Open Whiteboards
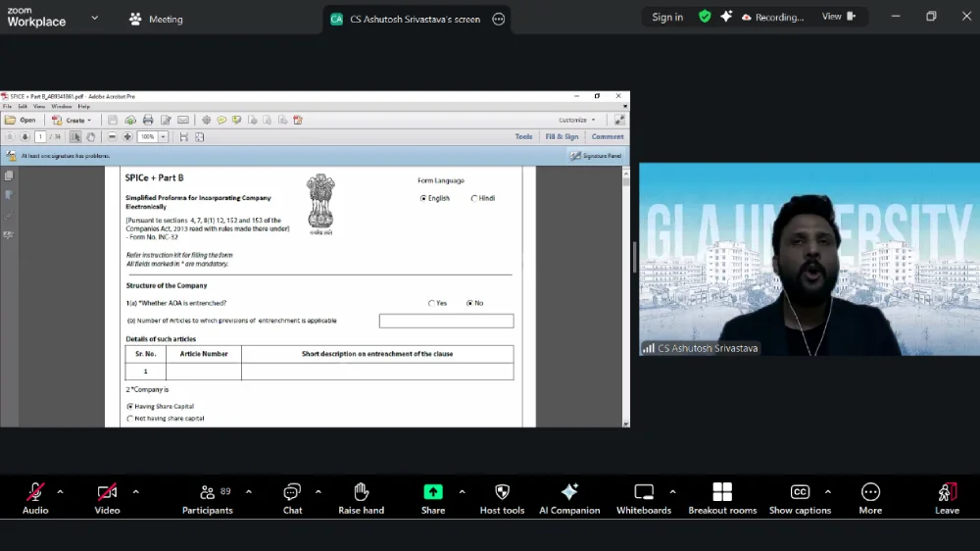This screenshot has height=551, width=980. (644, 496)
